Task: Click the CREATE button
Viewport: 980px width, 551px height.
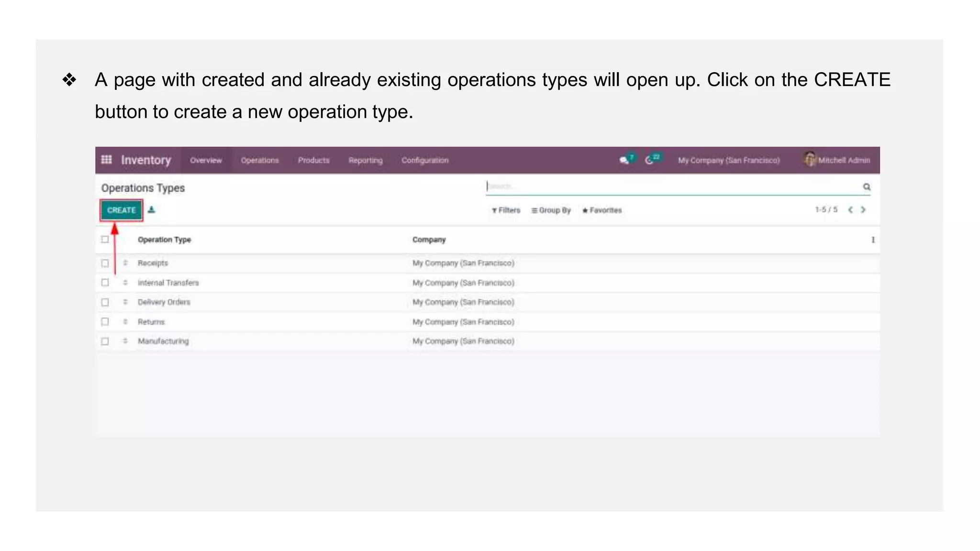Action: coord(122,210)
